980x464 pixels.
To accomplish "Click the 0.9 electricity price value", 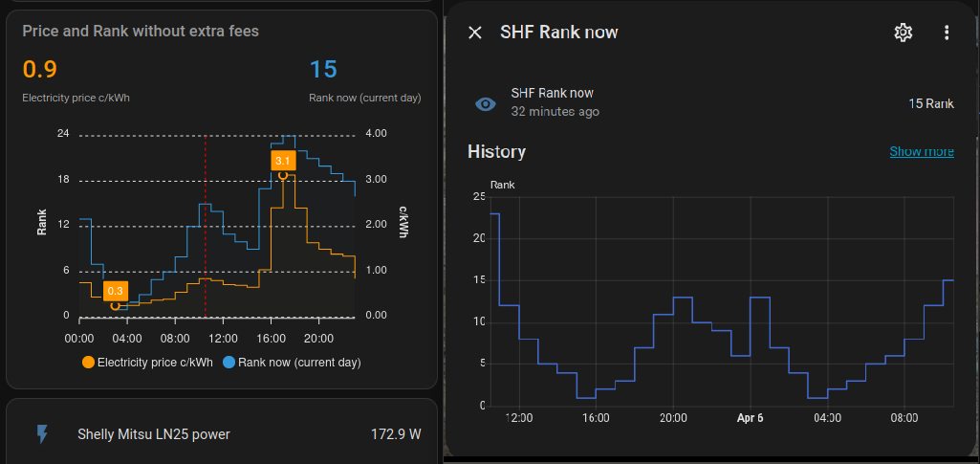I will click(x=39, y=70).
